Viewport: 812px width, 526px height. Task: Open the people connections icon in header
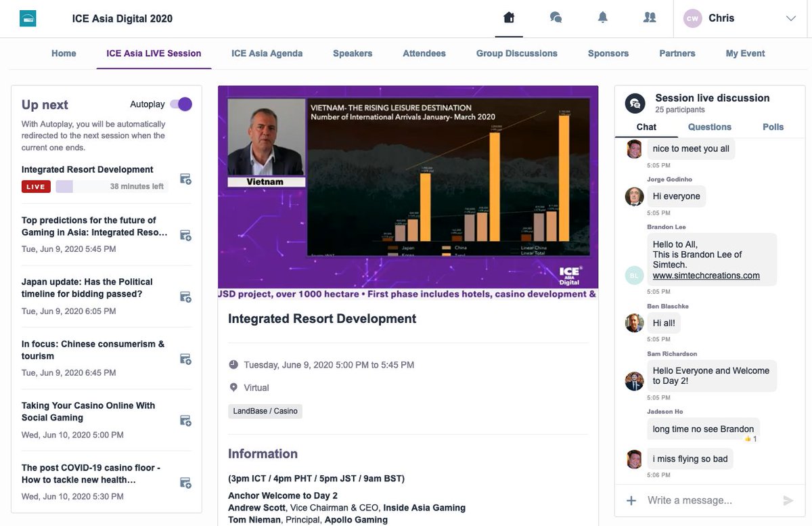pyautogui.click(x=650, y=18)
